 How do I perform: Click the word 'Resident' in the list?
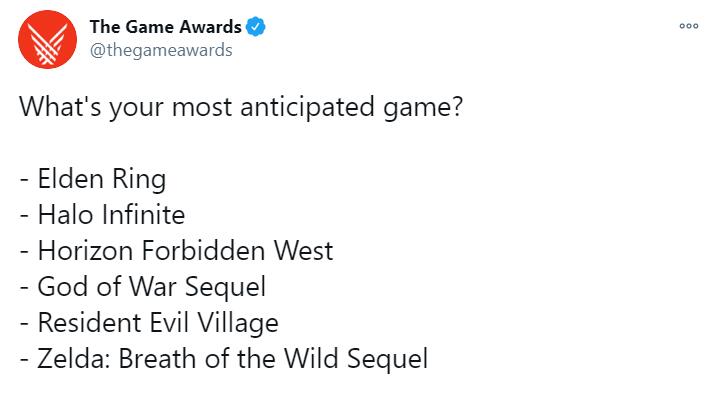click(90, 323)
